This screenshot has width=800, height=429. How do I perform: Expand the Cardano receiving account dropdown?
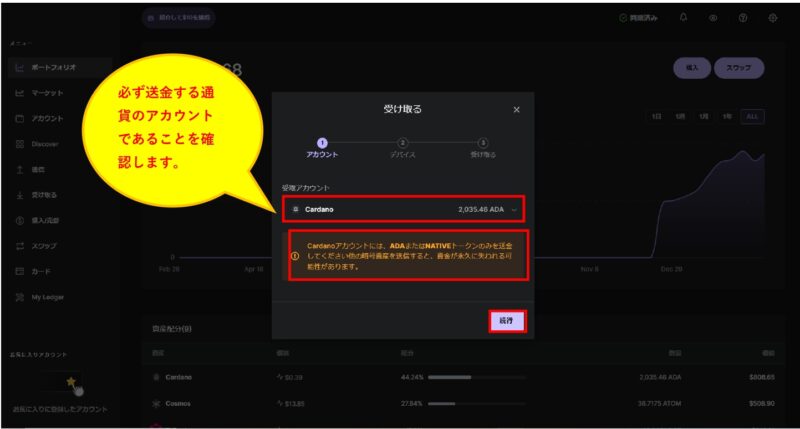tap(402, 210)
